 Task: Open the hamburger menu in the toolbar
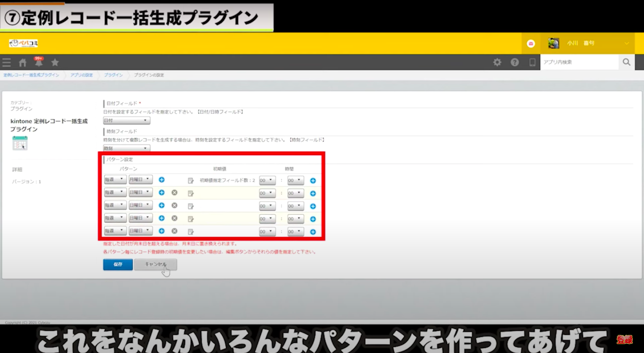tap(7, 63)
